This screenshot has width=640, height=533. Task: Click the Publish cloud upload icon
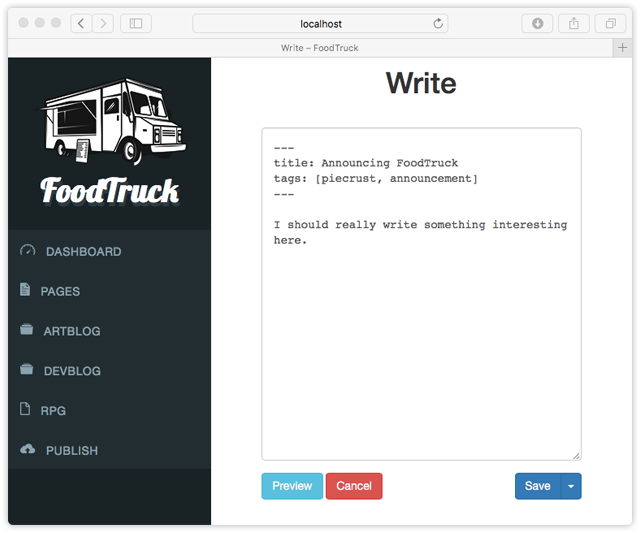[27, 449]
